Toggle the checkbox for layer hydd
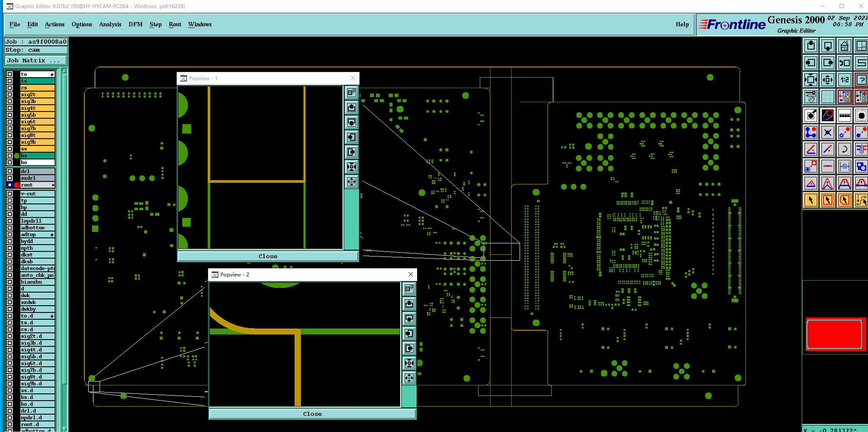Screen dimensions: 868x432 click(10, 241)
